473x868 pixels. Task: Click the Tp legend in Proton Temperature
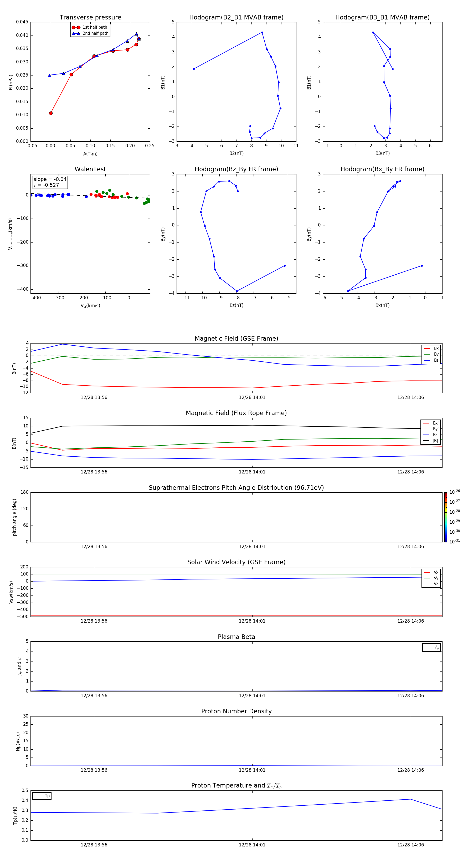click(42, 796)
